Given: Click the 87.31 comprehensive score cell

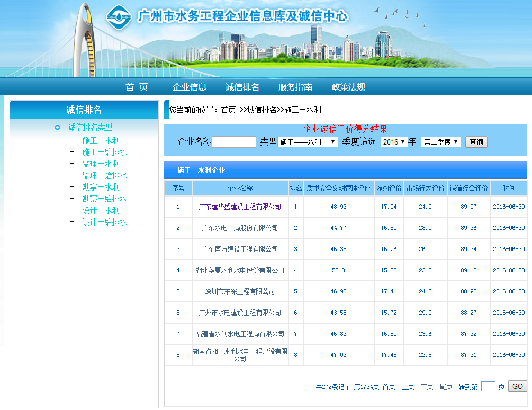Looking at the screenshot, I should (x=468, y=355).
